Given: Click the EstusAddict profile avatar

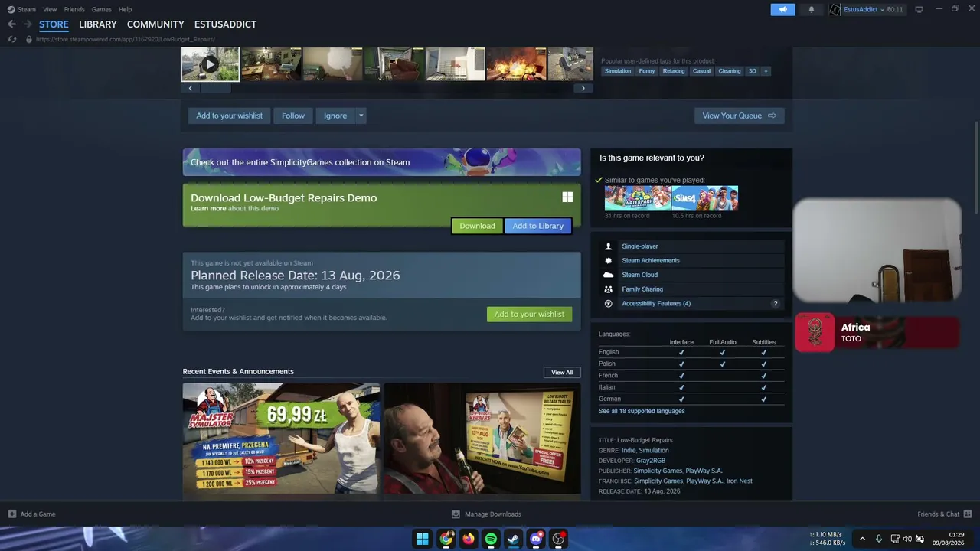Looking at the screenshot, I should tap(835, 9).
